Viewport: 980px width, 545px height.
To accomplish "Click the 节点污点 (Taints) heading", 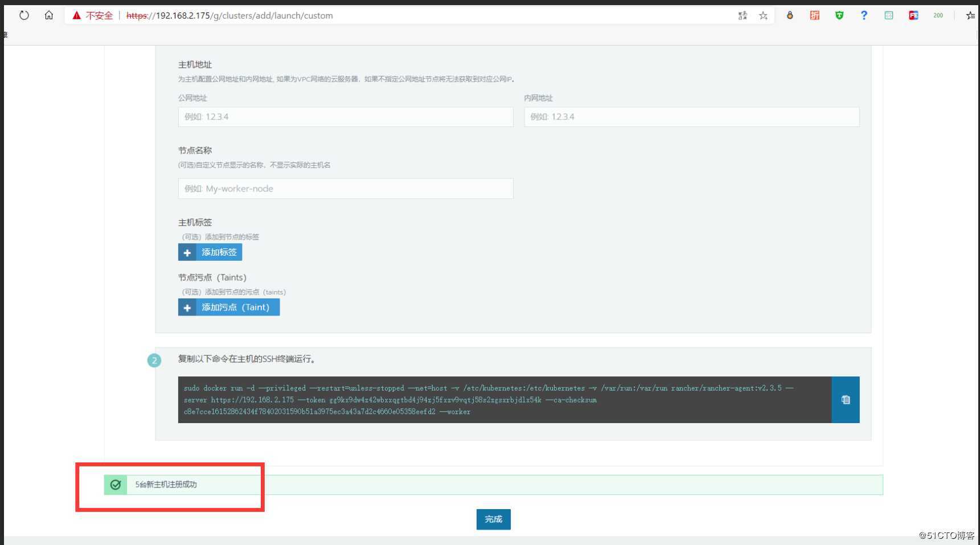I will click(x=212, y=277).
